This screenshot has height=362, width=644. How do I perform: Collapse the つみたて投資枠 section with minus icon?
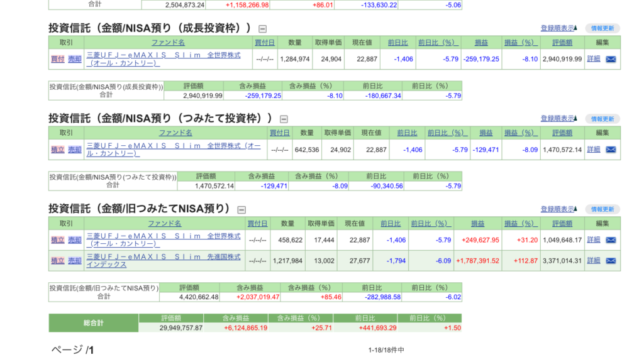coord(284,119)
